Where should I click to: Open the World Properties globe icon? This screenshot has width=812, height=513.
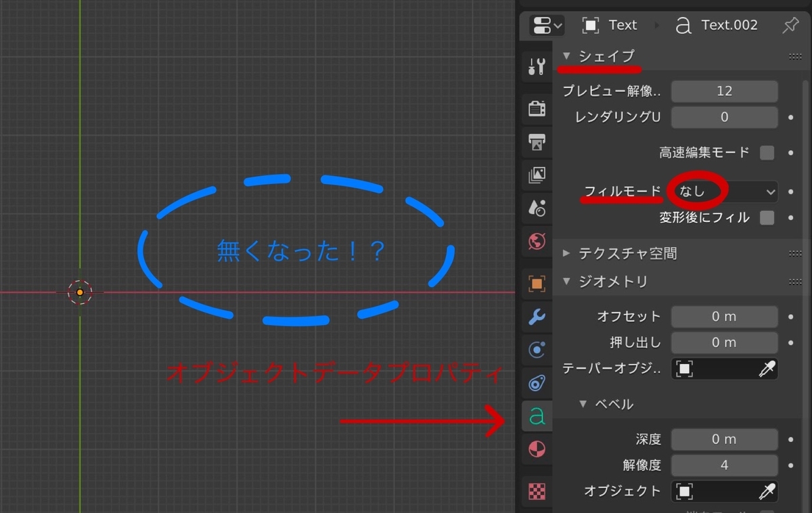pyautogui.click(x=537, y=241)
